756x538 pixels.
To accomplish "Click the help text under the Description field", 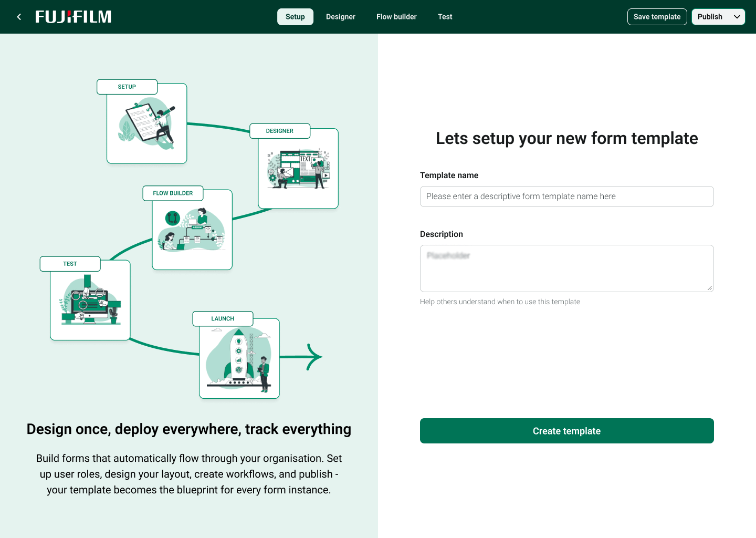I will coord(500,302).
